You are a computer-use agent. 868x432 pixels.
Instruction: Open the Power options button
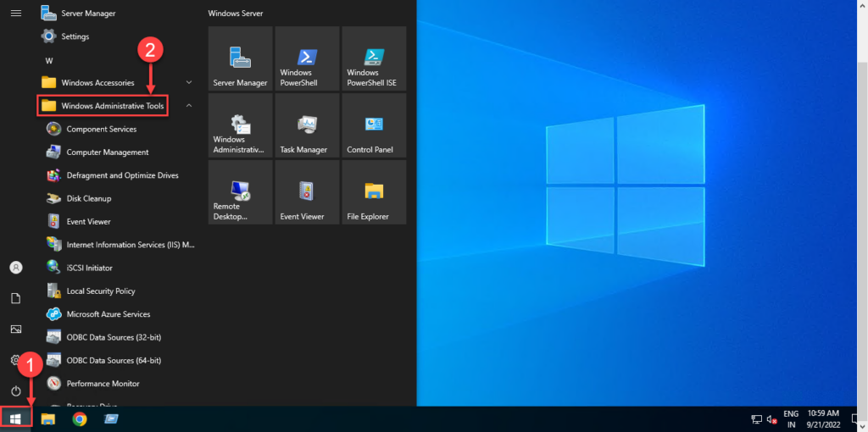click(x=16, y=391)
